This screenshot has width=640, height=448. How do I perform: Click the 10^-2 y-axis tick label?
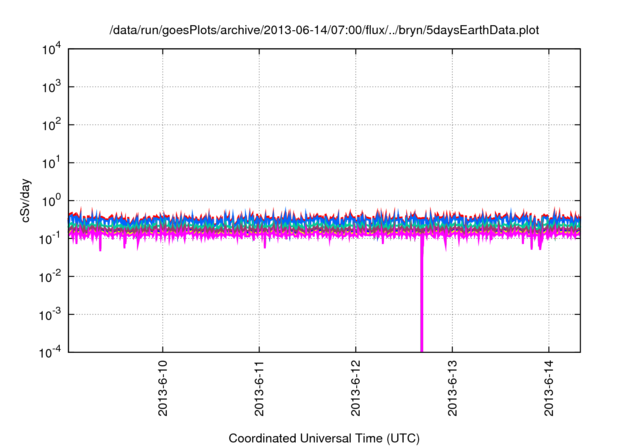tap(50, 276)
